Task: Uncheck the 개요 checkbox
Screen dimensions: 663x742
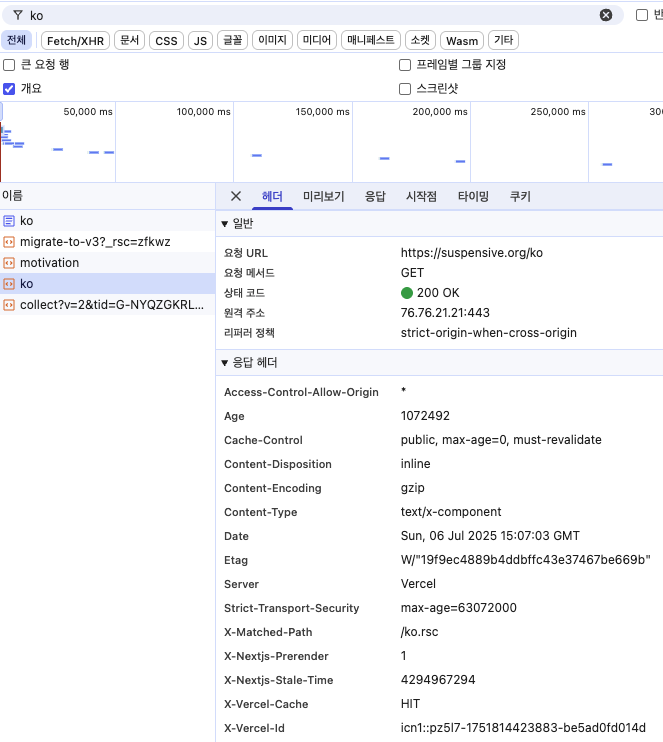Action: point(10,89)
